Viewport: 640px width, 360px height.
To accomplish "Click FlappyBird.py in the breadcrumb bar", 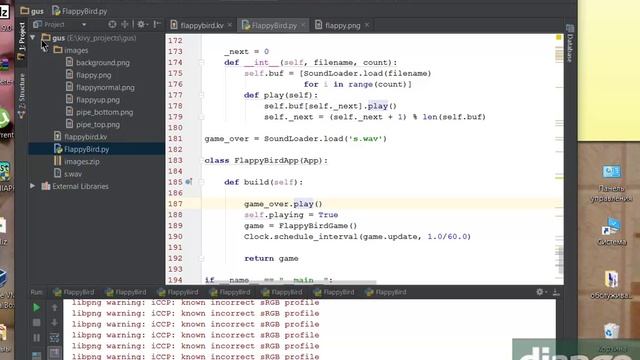I will click(x=80, y=11).
